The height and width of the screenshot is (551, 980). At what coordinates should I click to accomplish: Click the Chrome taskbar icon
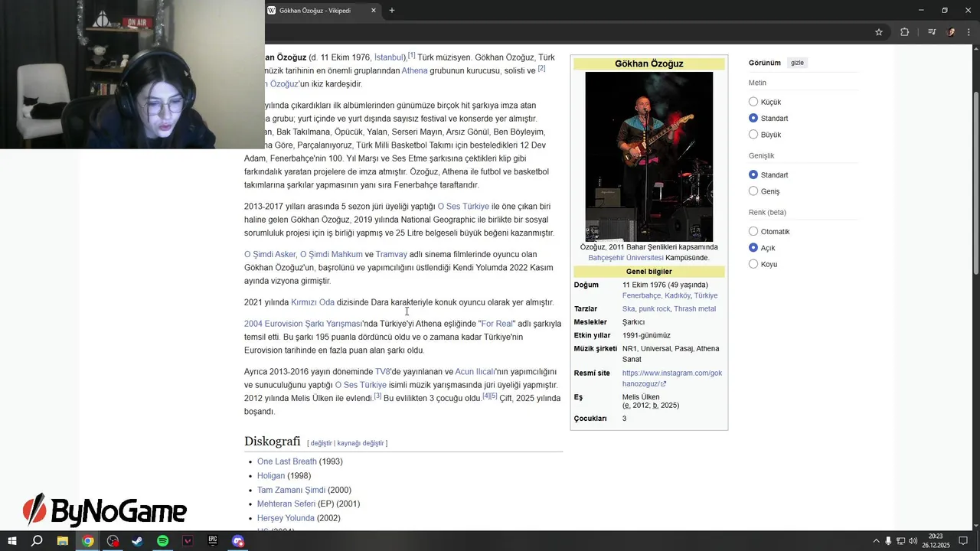pyautogui.click(x=88, y=541)
